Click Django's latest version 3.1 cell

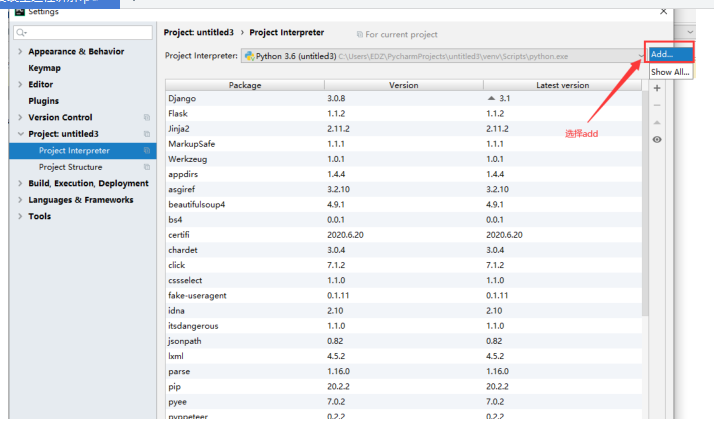pos(562,98)
